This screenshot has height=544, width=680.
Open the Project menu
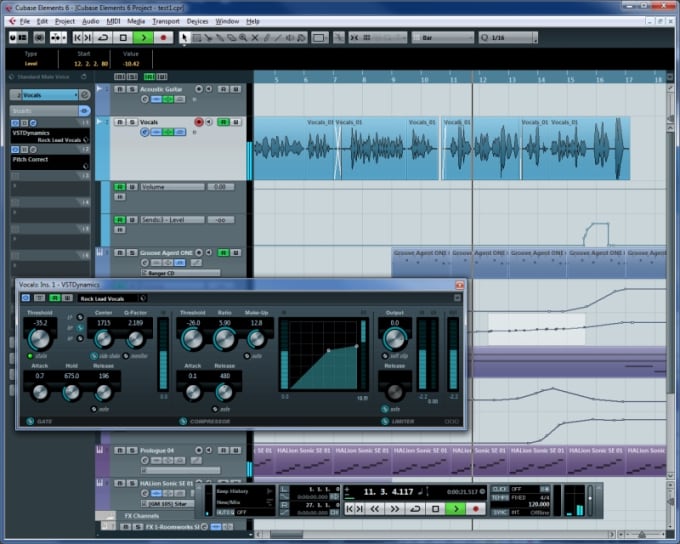click(65, 21)
